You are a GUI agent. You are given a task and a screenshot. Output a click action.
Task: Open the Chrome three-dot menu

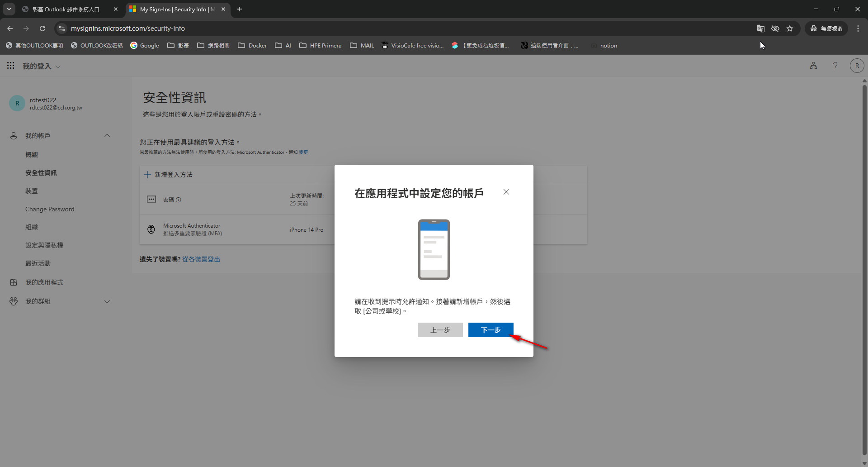point(858,29)
